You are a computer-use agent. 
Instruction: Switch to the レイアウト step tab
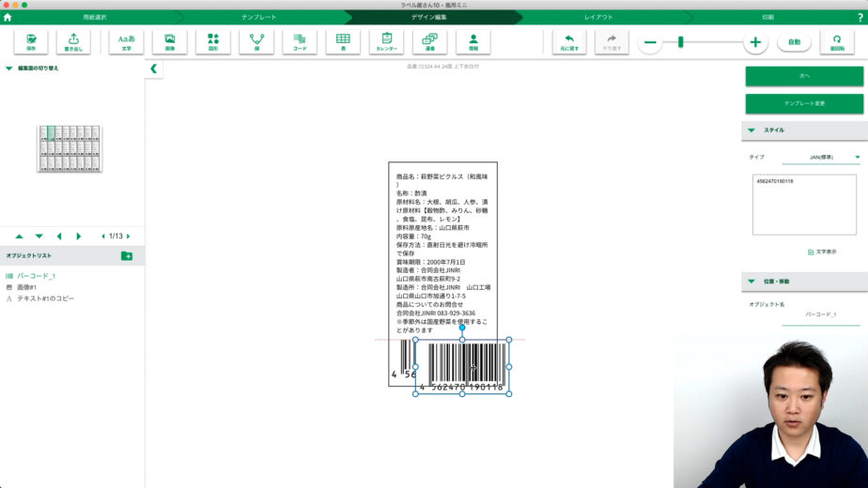598,17
